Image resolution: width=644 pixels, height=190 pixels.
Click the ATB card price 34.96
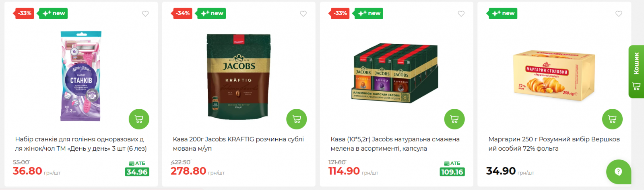(x=137, y=172)
